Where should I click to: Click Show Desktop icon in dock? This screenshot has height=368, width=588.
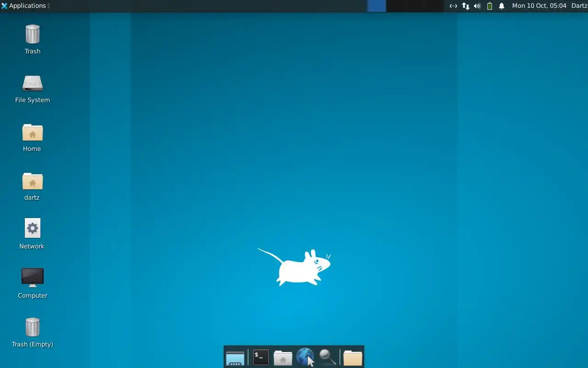coord(235,357)
